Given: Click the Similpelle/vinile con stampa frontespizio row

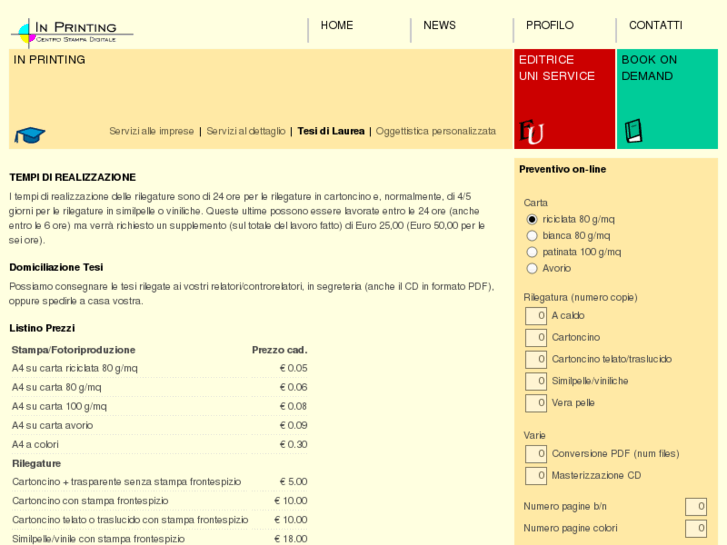Looking at the screenshot, I should tap(159, 539).
